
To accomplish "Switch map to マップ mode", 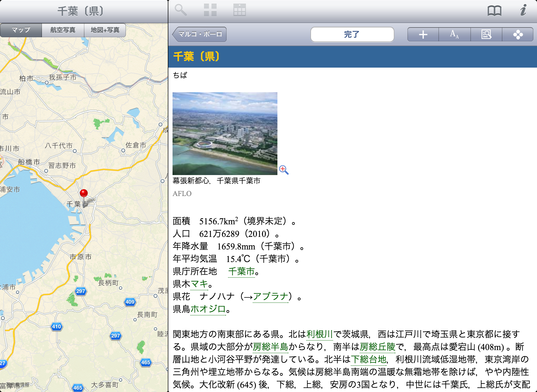I will coord(21,30).
